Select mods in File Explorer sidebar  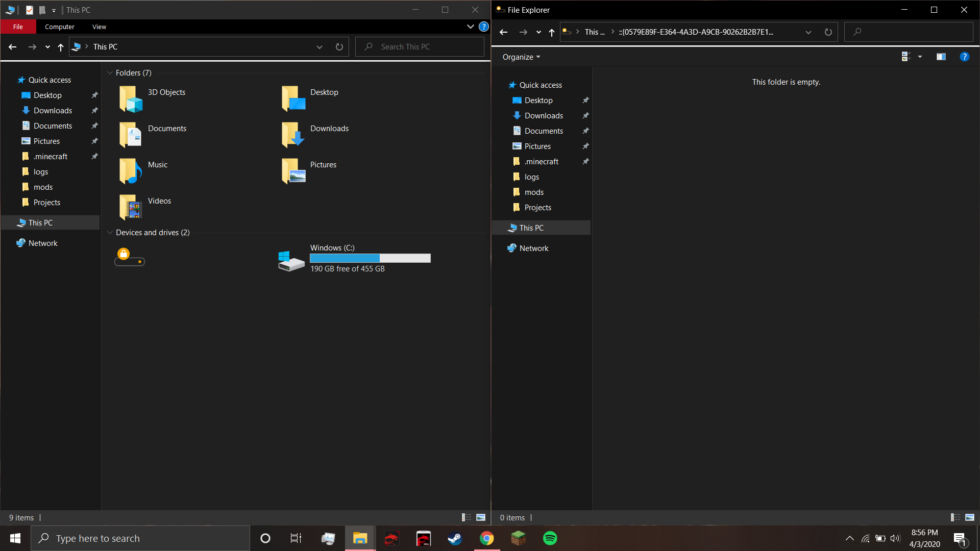(x=534, y=192)
